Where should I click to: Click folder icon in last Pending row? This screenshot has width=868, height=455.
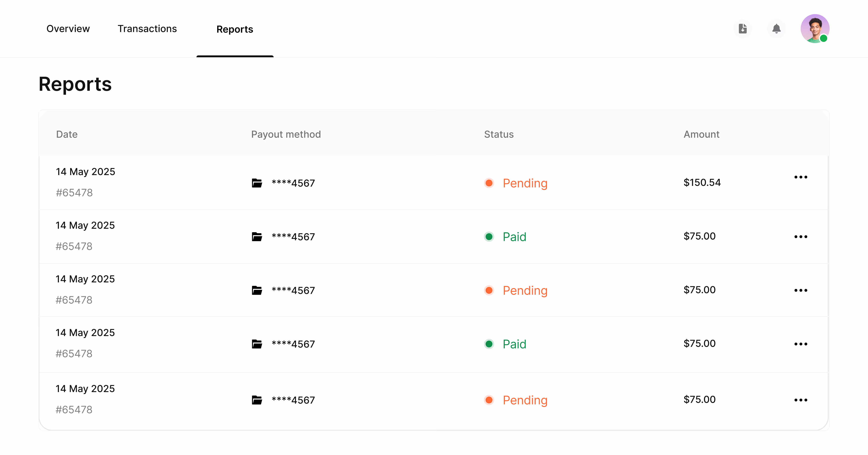point(257,400)
